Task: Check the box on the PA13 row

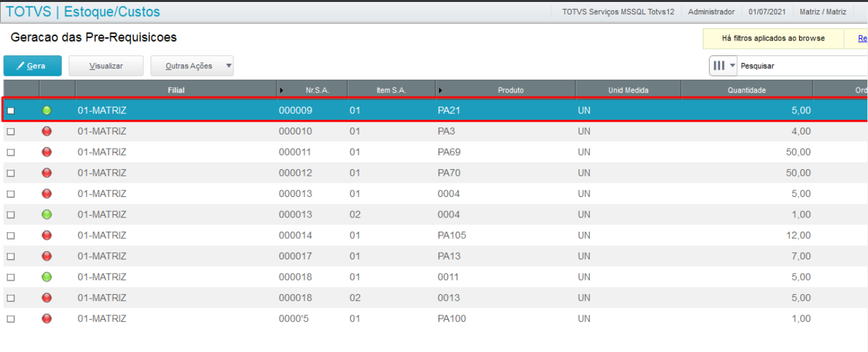Action: point(11,257)
